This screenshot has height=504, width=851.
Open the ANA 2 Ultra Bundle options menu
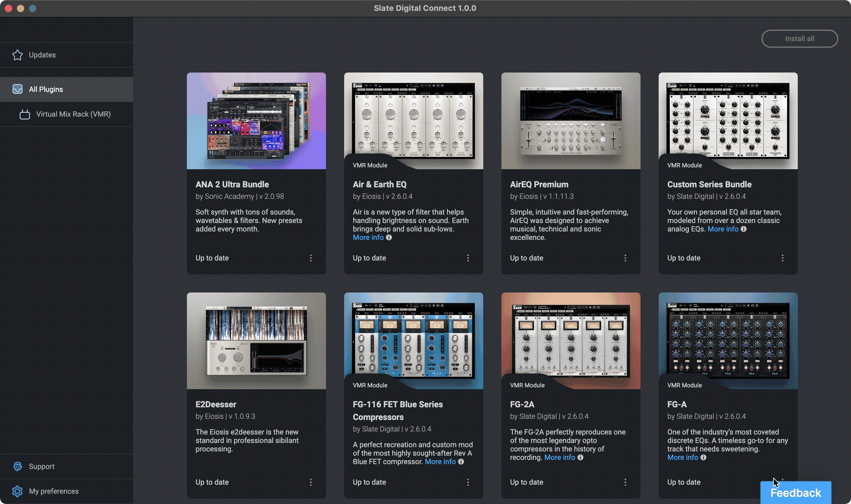click(311, 258)
